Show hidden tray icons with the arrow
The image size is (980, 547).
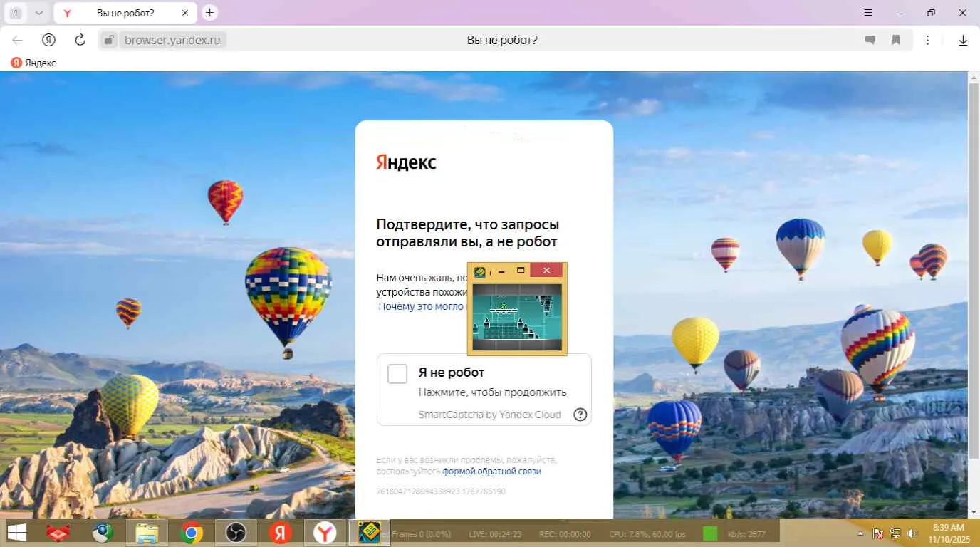tap(860, 533)
